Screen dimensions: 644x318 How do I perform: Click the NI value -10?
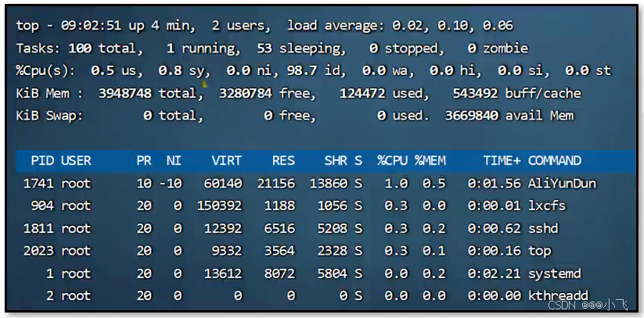point(171,184)
